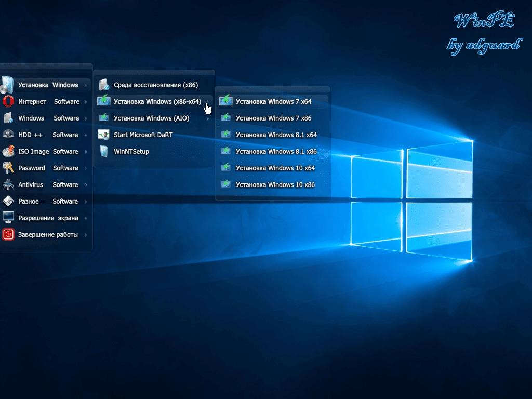This screenshot has height=399, width=532.
Task: Open the Разрешение экрана menu entry
Action: tap(46, 218)
